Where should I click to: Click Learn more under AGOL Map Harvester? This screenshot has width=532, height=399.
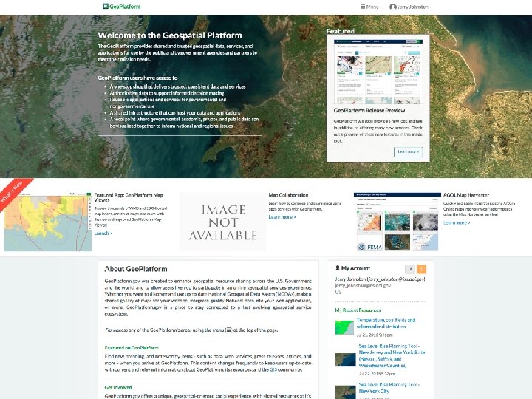click(x=457, y=222)
